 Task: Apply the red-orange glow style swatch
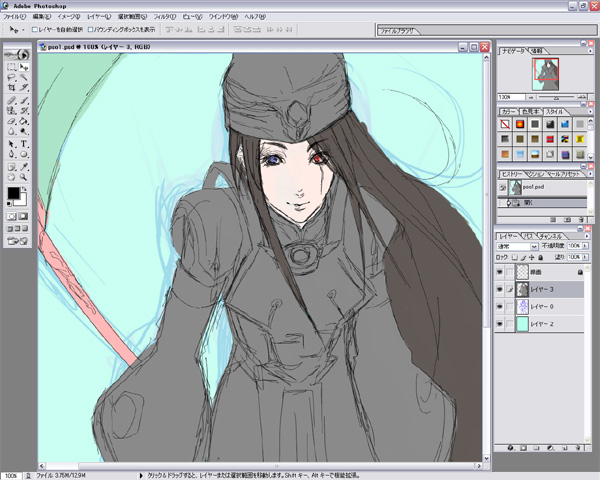pyautogui.click(x=520, y=124)
